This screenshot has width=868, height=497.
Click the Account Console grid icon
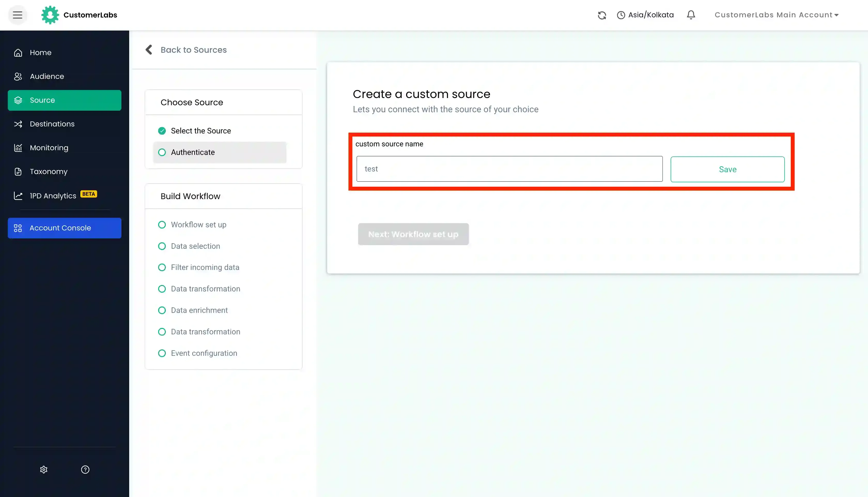[x=18, y=228]
